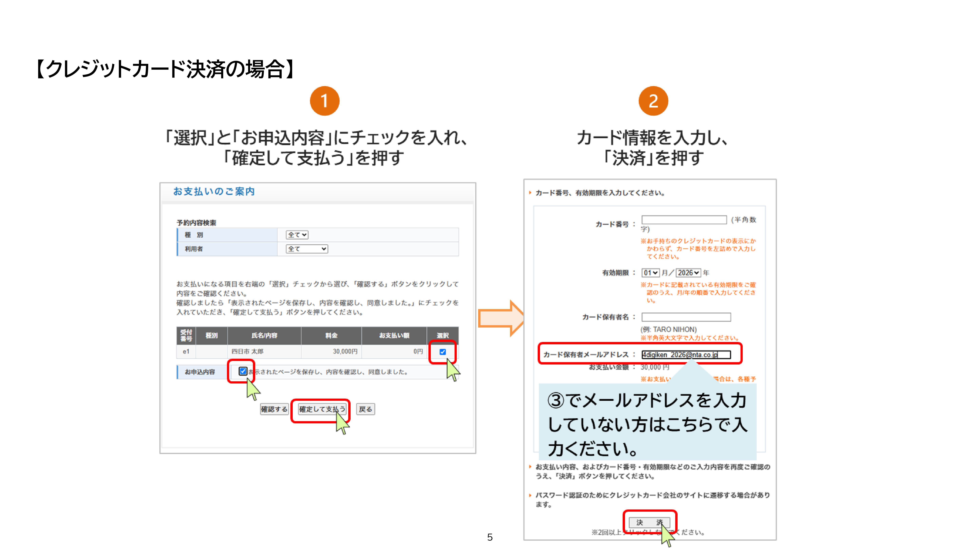Open the 利用者 dropdown showing 全て
The image size is (980, 551).
click(307, 249)
